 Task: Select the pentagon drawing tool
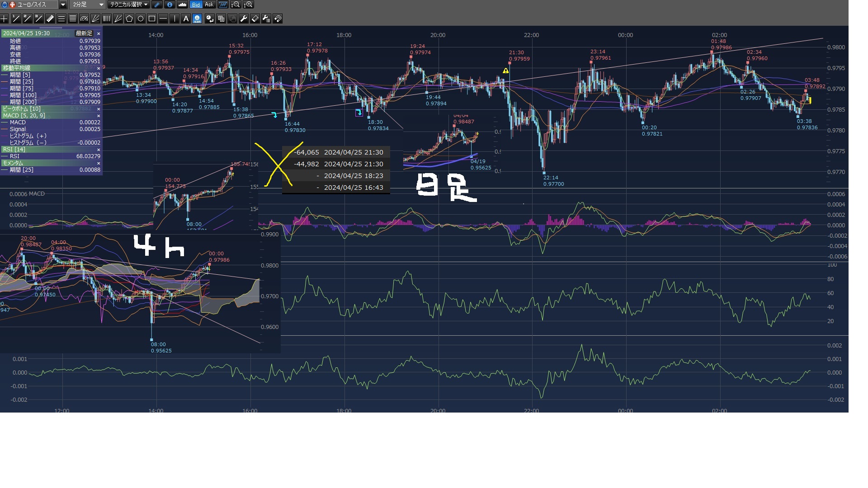pyautogui.click(x=129, y=19)
